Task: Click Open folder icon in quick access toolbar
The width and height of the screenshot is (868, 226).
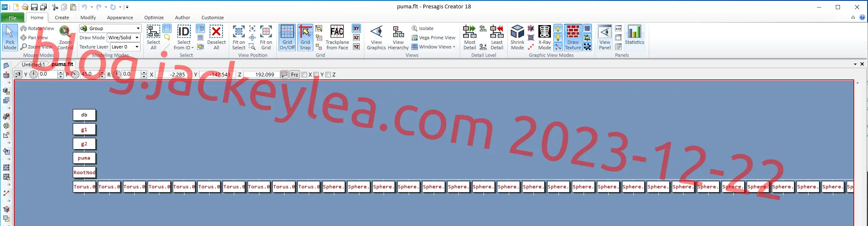Action: pos(25,7)
